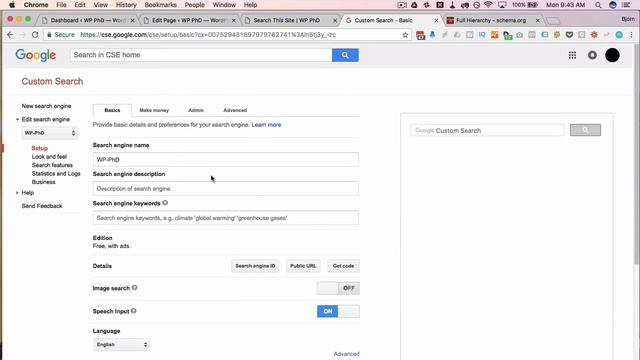This screenshot has width=640, height=360.
Task: Select the Basics tab
Action: [112, 110]
